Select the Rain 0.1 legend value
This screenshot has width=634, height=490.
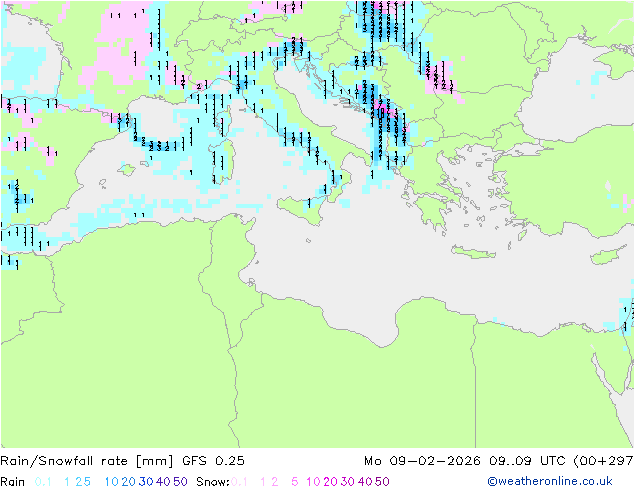[x=43, y=482]
